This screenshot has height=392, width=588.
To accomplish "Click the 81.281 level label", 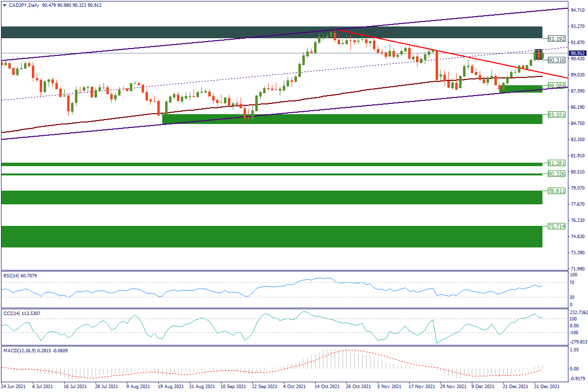I will [556, 163].
